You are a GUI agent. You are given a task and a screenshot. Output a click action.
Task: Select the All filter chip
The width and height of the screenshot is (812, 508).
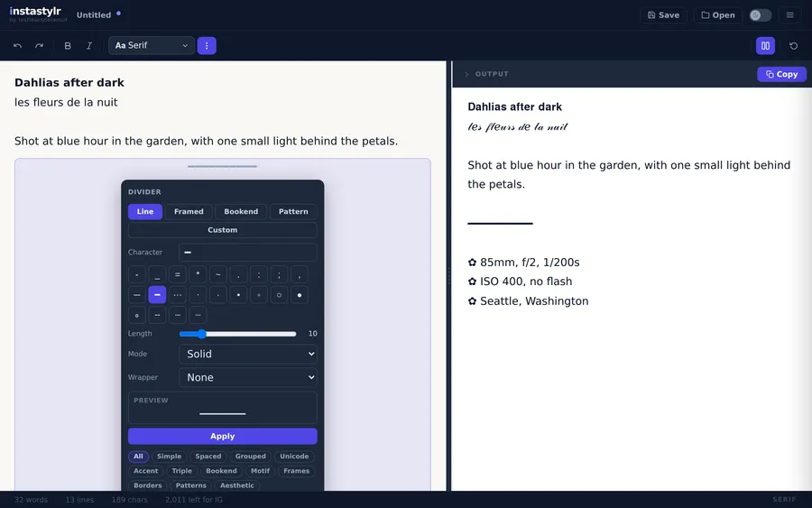138,457
